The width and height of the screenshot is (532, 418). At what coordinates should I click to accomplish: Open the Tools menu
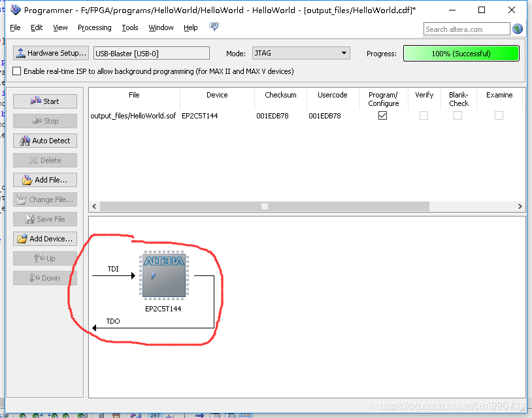point(130,27)
